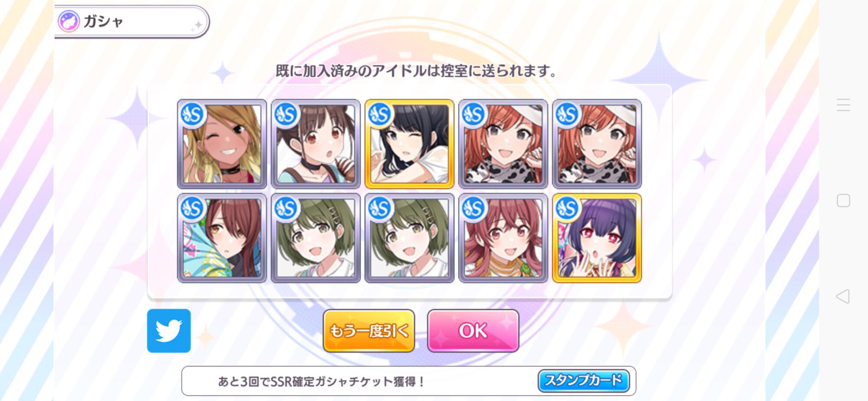Select the first green-haired idol card
The height and width of the screenshot is (401, 868).
(316, 238)
